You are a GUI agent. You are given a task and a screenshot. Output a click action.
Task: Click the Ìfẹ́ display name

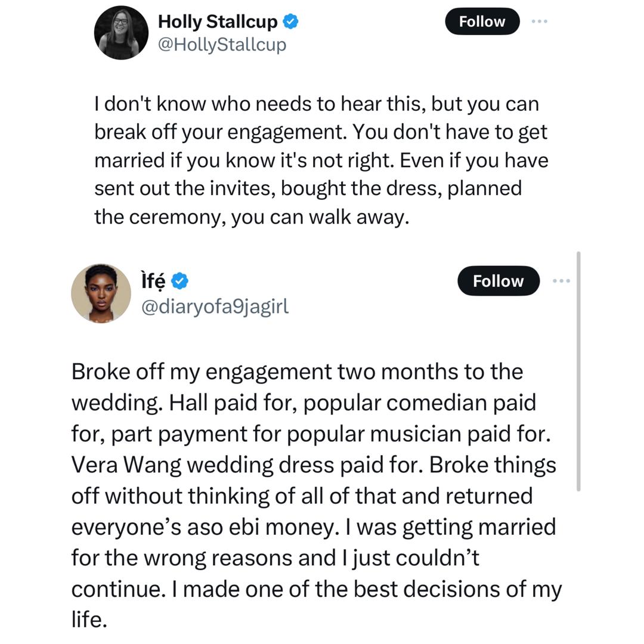pos(153,280)
